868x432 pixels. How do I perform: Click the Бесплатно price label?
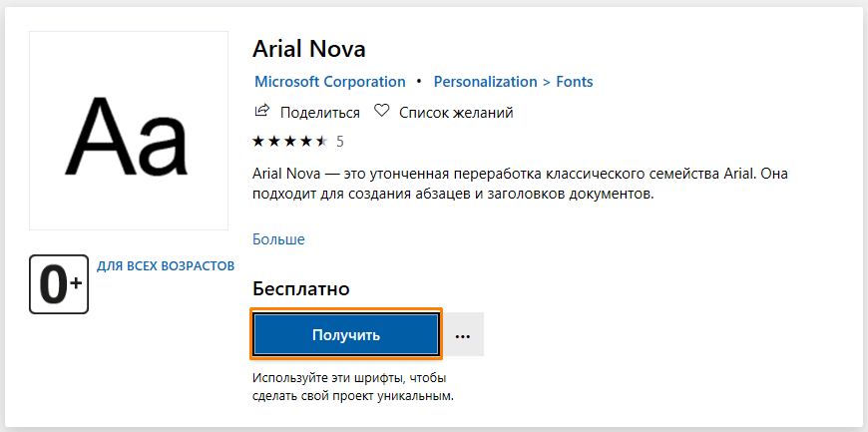pos(301,289)
